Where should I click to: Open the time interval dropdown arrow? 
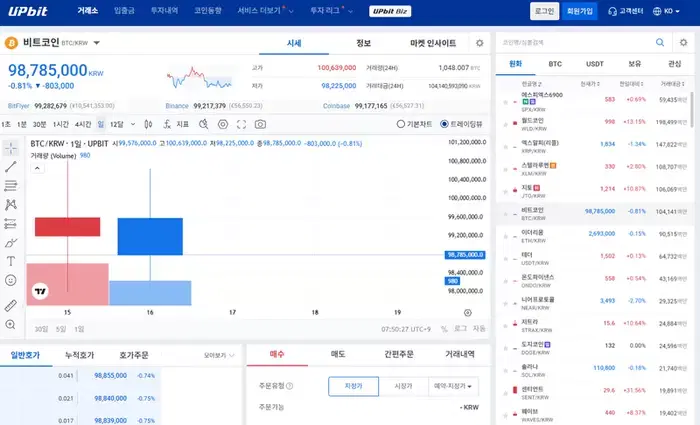coord(133,124)
